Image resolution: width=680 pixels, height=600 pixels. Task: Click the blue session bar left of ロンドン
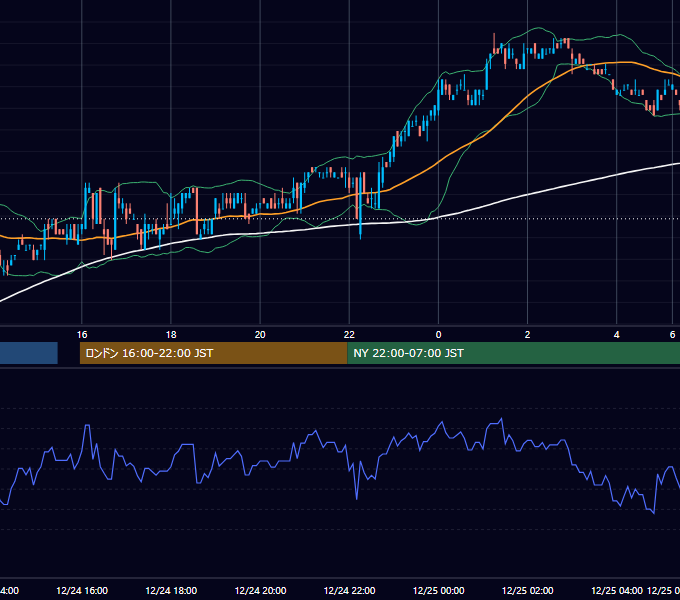click(x=29, y=353)
